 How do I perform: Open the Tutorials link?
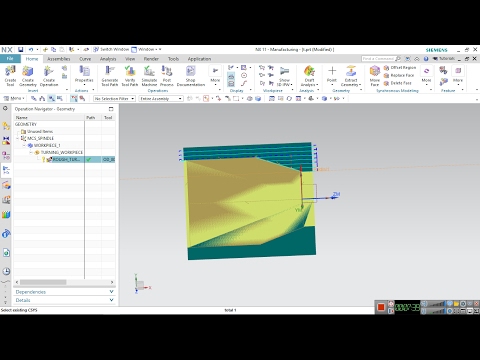pyautogui.click(x=444, y=59)
